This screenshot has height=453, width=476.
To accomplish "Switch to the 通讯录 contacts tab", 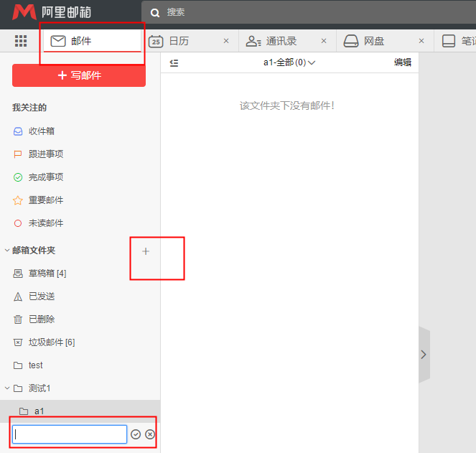I will (281, 41).
